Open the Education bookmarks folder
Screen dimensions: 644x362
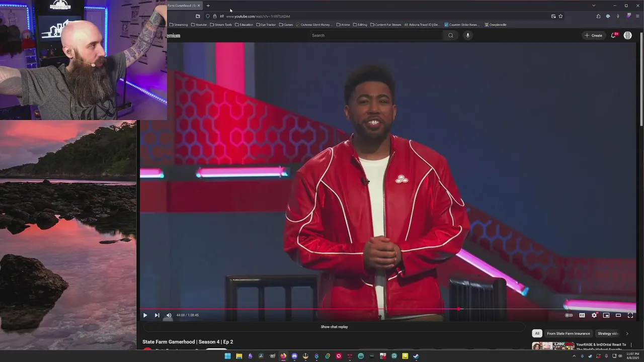coord(244,25)
